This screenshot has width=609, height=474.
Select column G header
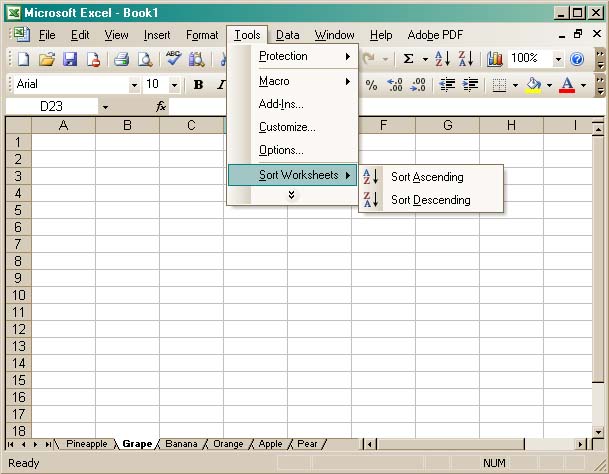tap(447, 125)
